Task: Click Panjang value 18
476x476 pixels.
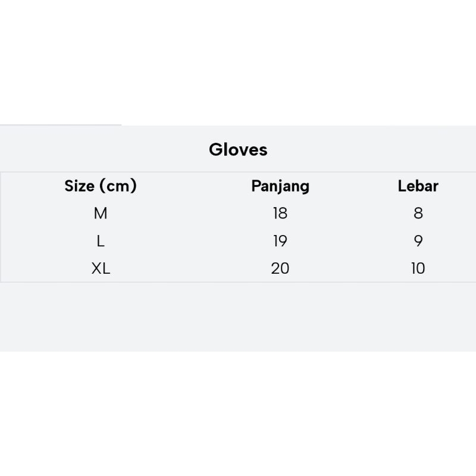Action: pos(280,213)
